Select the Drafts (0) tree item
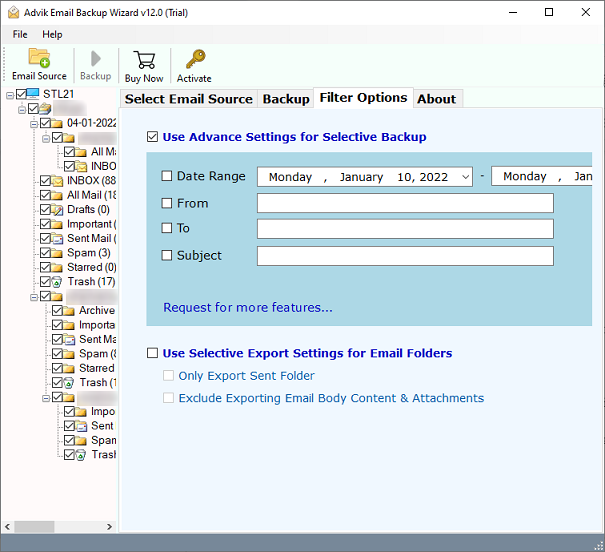Screen dimensions: 605x552 pos(88,209)
